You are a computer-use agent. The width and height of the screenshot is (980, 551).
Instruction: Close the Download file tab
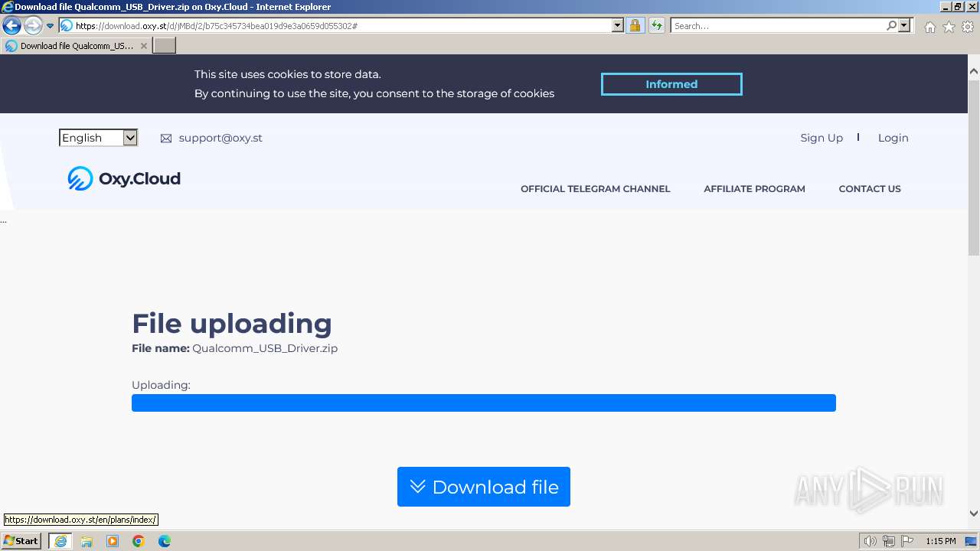point(143,46)
